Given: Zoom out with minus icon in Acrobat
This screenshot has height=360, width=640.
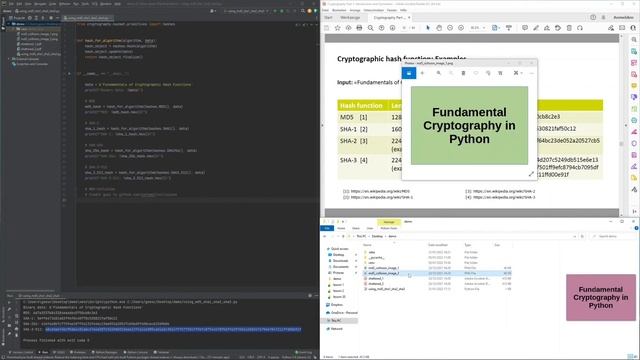Looking at the screenshot, I should click(450, 28).
